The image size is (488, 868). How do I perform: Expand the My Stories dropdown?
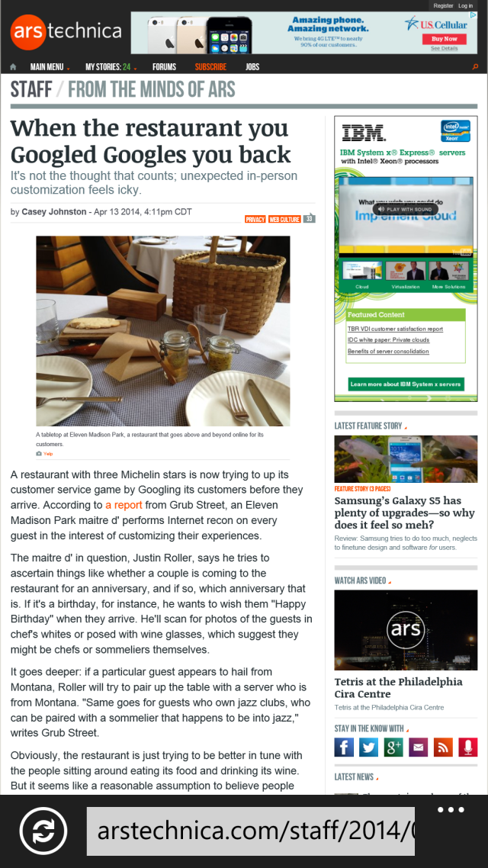[111, 67]
